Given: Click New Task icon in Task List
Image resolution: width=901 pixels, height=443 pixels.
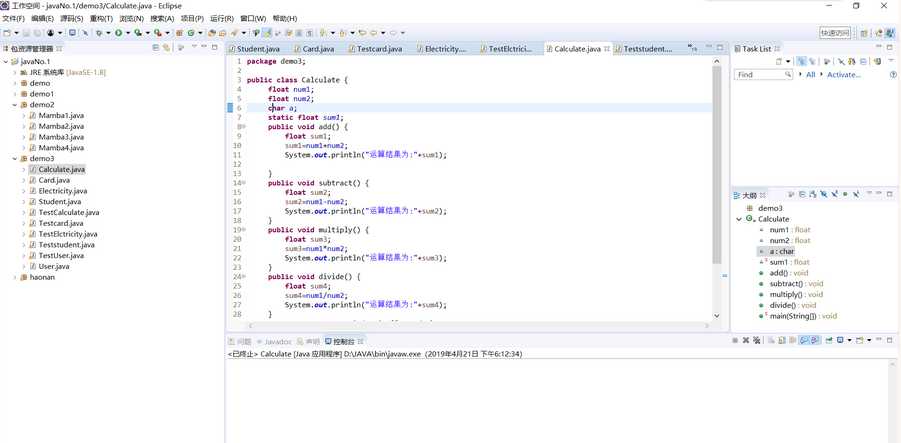Looking at the screenshot, I should tap(779, 61).
